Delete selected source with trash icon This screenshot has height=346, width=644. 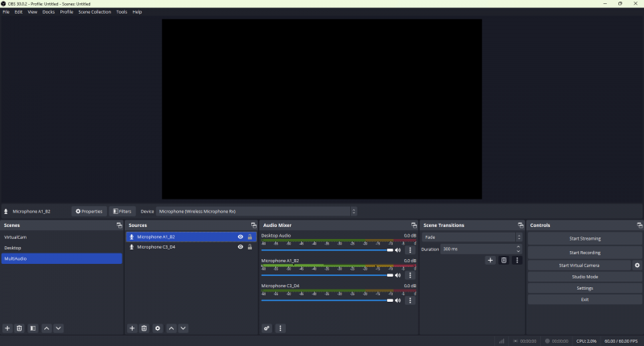point(144,328)
